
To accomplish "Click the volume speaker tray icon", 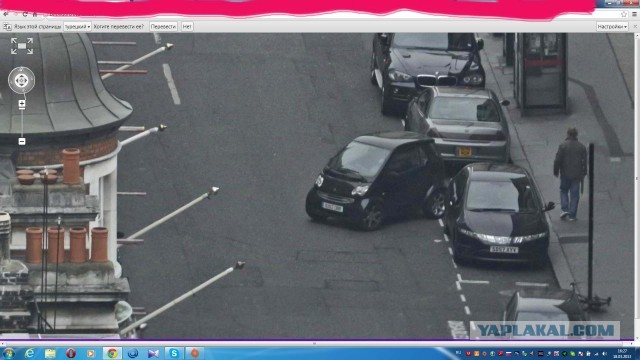I will point(604,353).
